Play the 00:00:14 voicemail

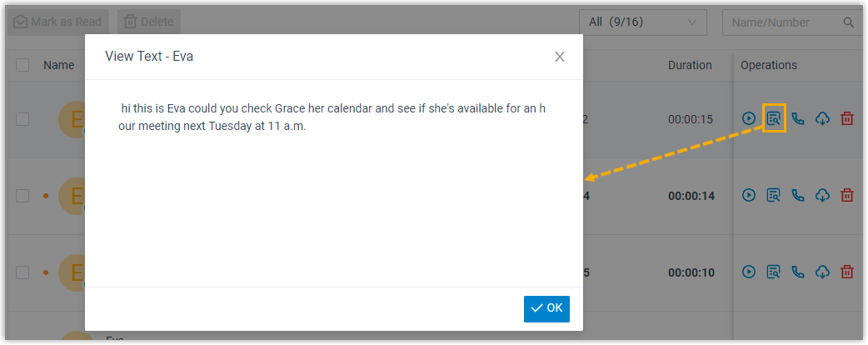tap(749, 196)
